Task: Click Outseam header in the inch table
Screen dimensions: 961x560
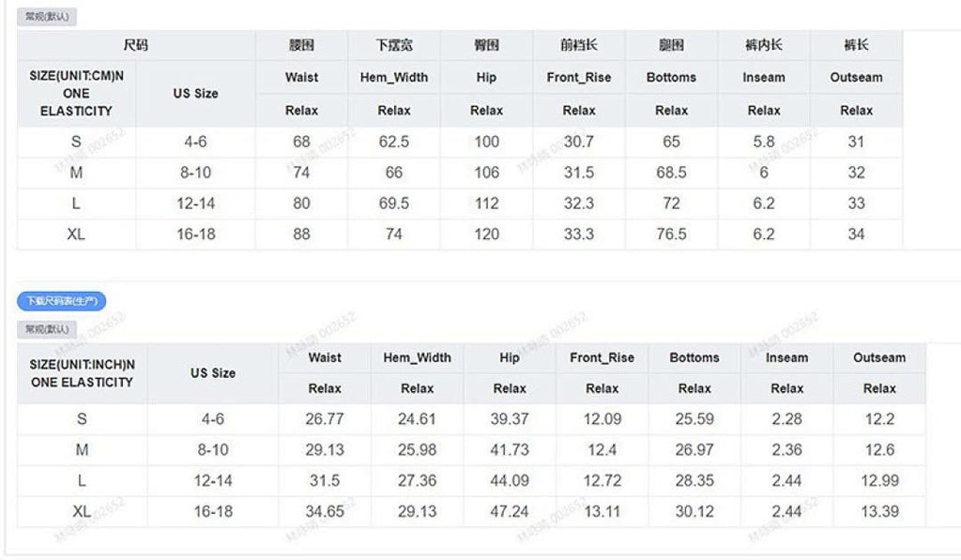Action: [879, 357]
